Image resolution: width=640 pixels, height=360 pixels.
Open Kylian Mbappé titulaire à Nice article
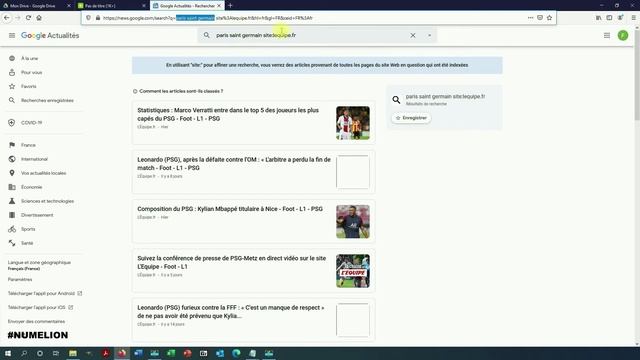click(x=230, y=209)
